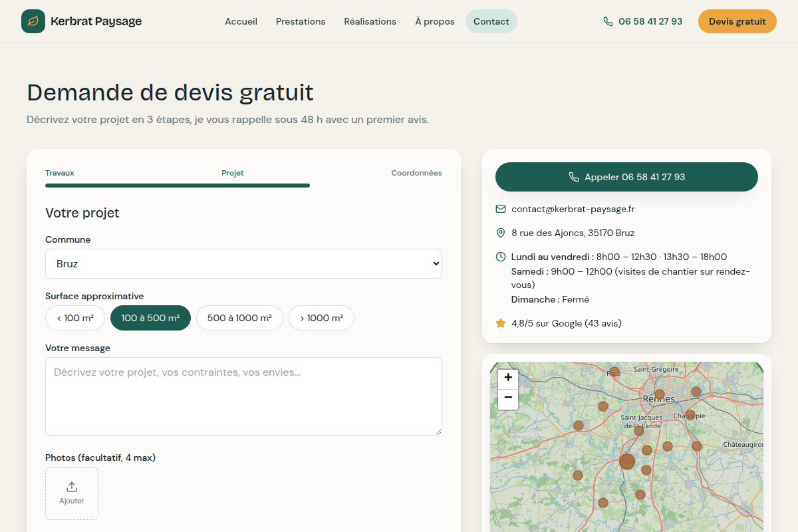
Task: Zoom out the map with the minus button
Action: click(x=508, y=398)
